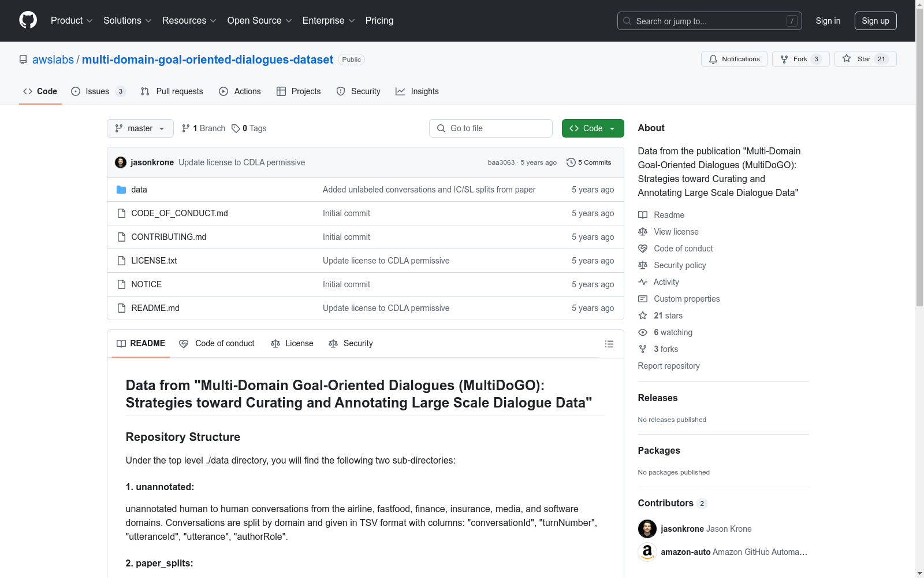Switch to the Security tab in README panel
Image resolution: width=924 pixels, height=578 pixels.
[351, 343]
